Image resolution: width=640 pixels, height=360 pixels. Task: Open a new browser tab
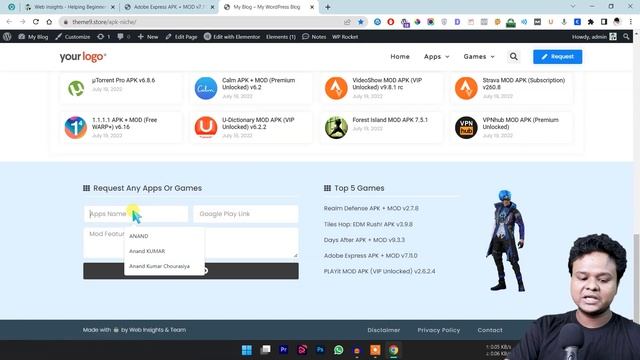pos(328,7)
